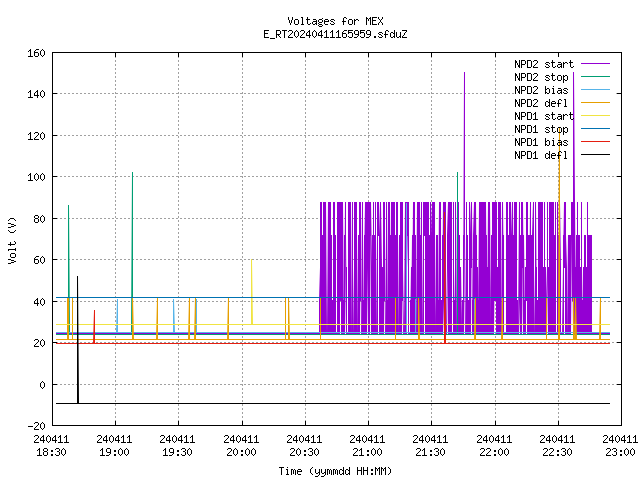Click the 'NPD1 bias' legend label

pyautogui.click(x=541, y=142)
